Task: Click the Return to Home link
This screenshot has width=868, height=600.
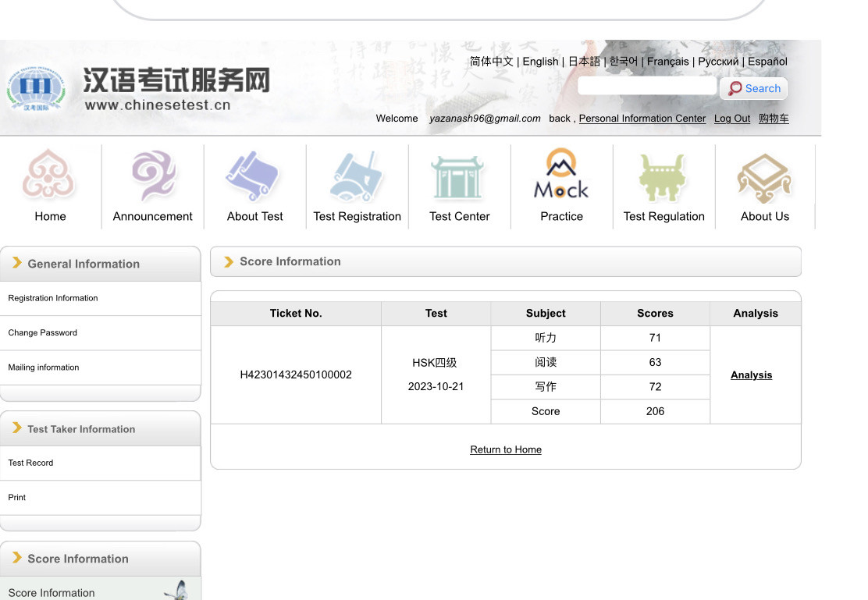Action: [x=505, y=449]
